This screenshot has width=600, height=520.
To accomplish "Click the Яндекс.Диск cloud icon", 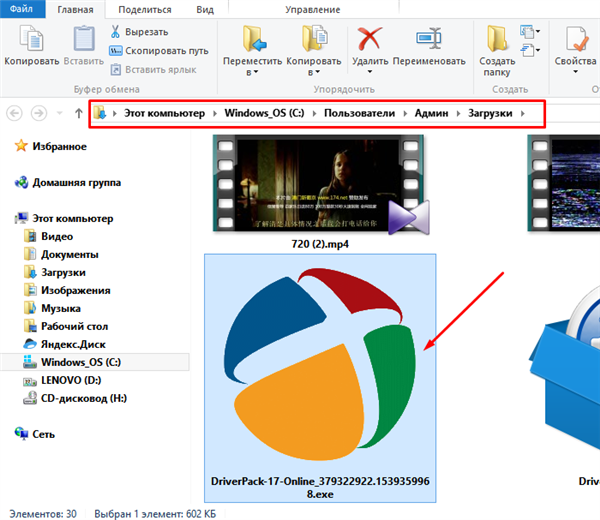I will (x=30, y=344).
